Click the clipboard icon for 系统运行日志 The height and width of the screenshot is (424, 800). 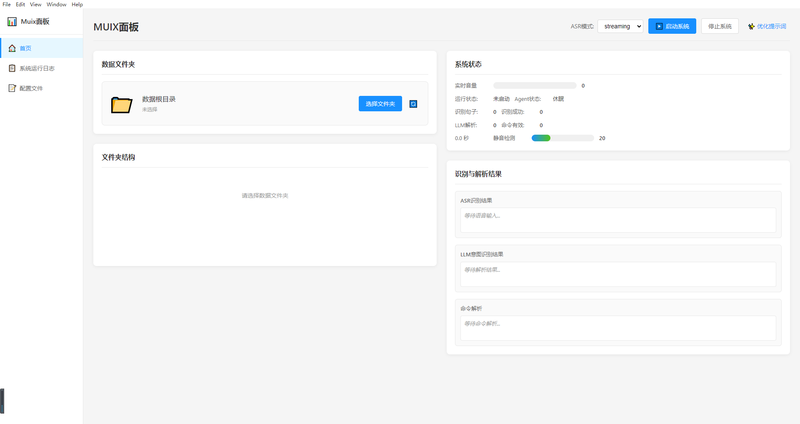12,68
